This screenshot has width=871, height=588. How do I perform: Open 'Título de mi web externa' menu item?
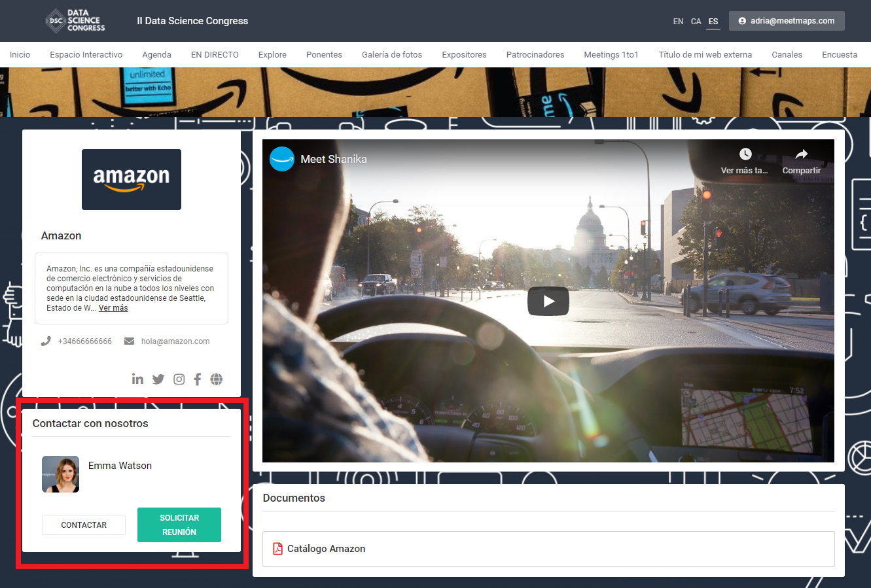(x=705, y=54)
